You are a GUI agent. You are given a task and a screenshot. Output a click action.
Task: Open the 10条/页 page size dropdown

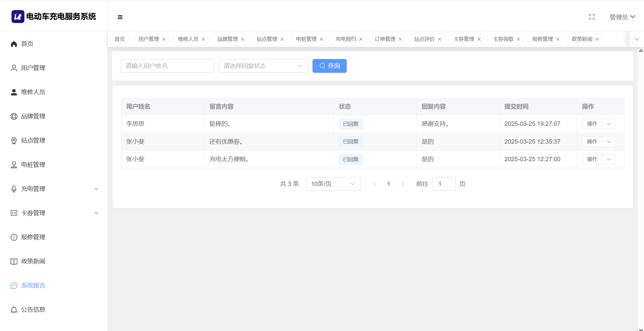tap(333, 184)
